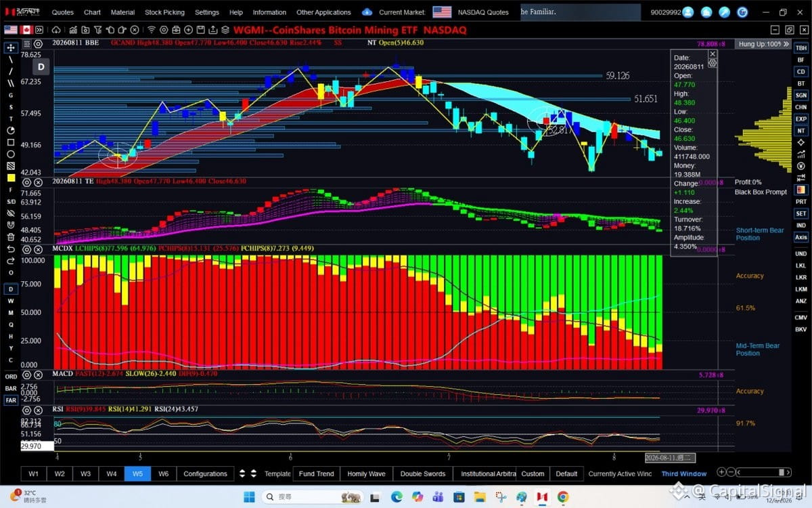This screenshot has height=508, width=812.
Task: Click the wifi signal toolbar icon
Action: point(152,30)
